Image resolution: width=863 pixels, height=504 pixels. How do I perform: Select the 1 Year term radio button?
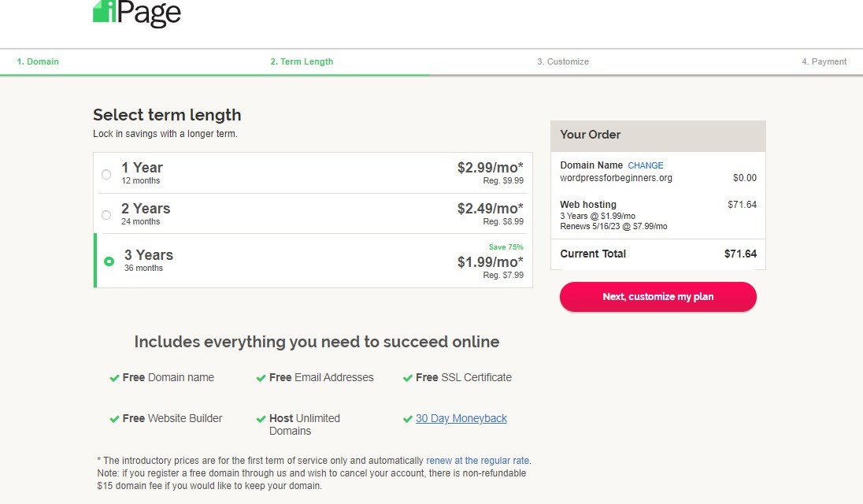106,174
